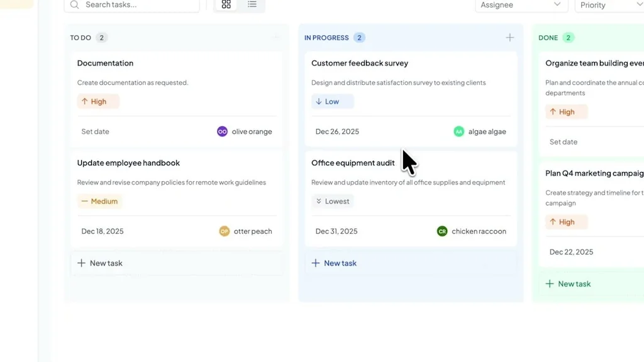Screen dimensions: 644x362
Task: Click the Lowest badge on Office equipment audit
Action: (333, 201)
